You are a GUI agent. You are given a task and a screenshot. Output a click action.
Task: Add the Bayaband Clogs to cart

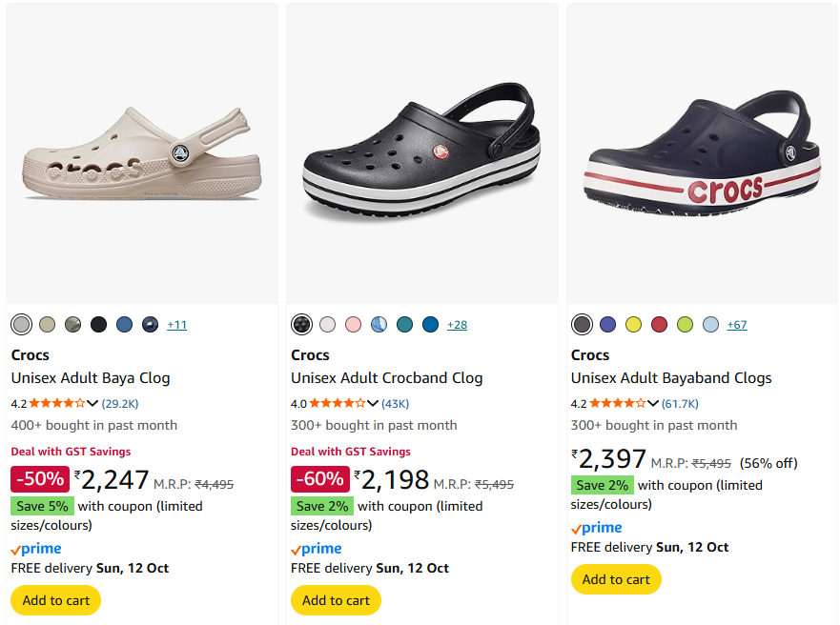point(616,579)
